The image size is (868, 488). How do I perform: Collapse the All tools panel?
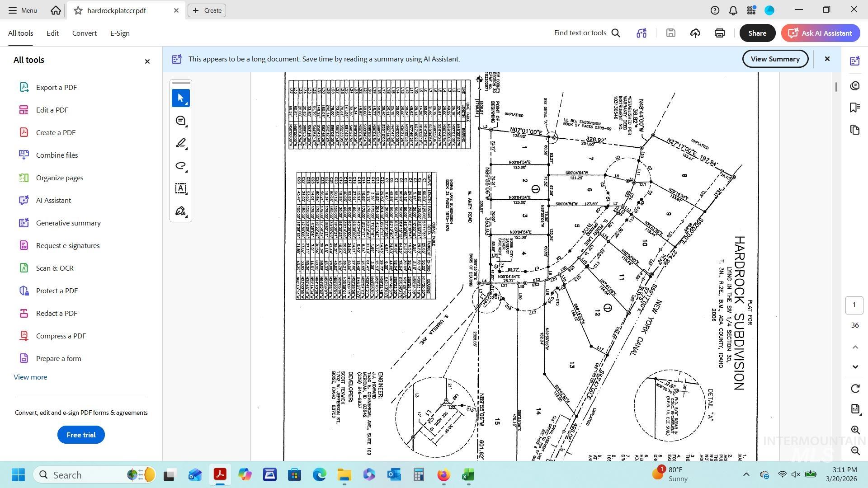pos(147,61)
